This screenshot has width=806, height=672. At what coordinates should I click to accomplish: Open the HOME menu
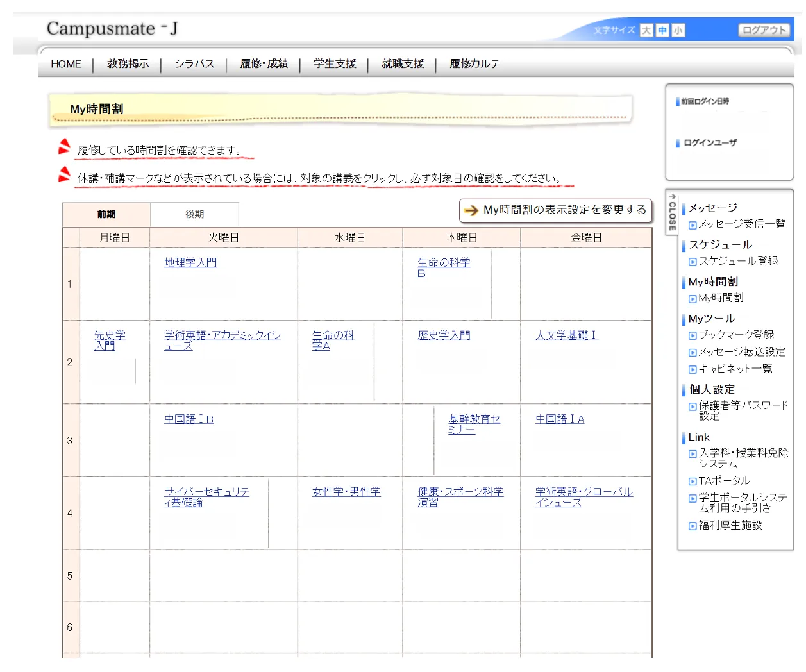[x=66, y=64]
